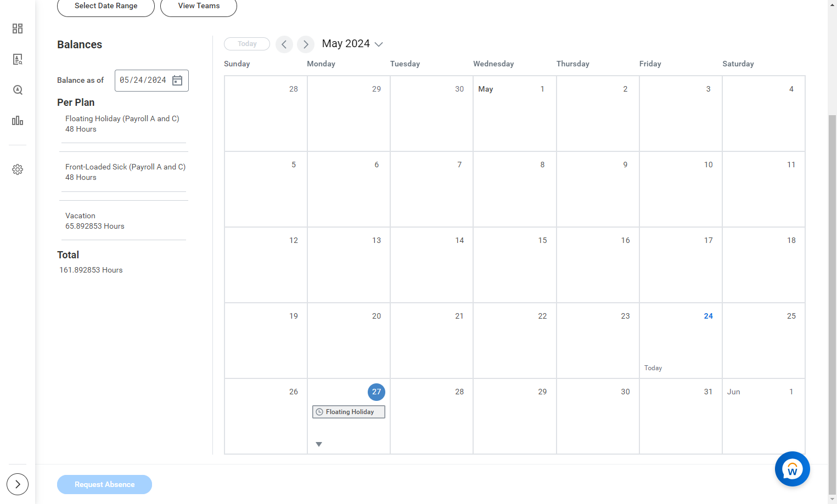
Task: Click the View Teams button
Action: [x=199, y=6]
